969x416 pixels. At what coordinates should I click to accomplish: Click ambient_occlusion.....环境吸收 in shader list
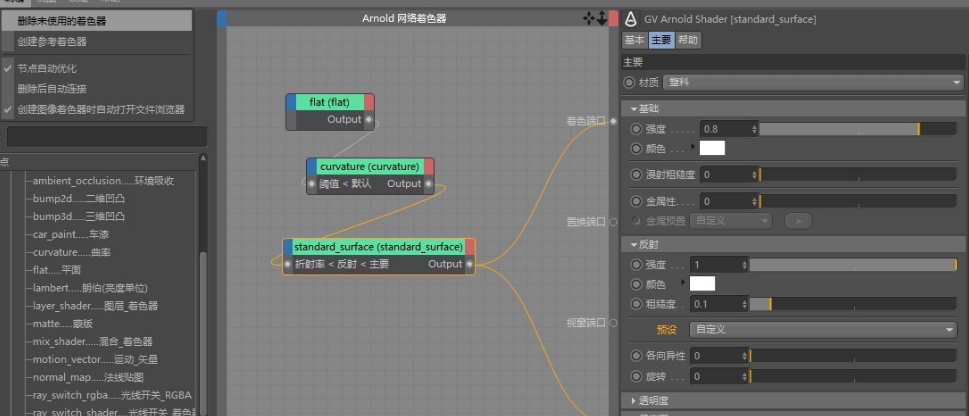pyautogui.click(x=103, y=181)
